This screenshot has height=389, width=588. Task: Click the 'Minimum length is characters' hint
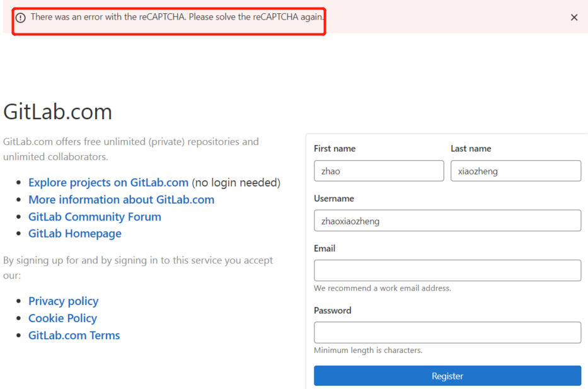coord(368,351)
